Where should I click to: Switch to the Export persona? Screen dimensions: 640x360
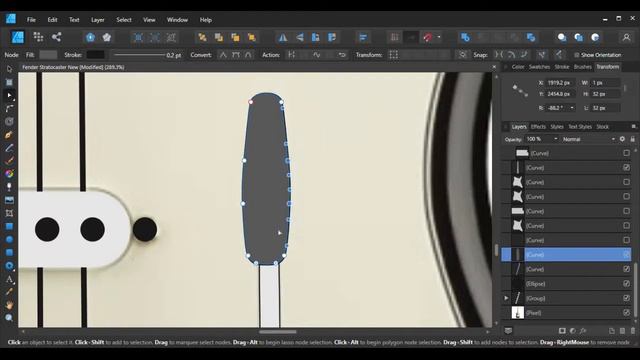click(56, 37)
